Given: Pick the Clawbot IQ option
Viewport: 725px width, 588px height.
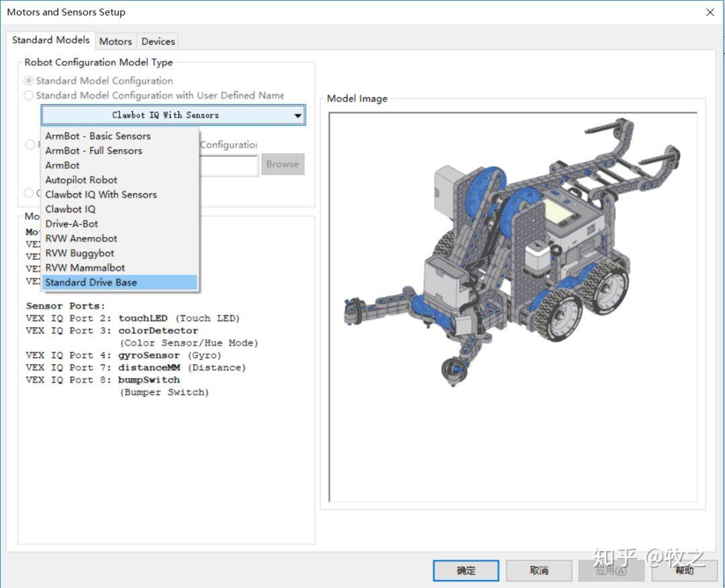Looking at the screenshot, I should tap(70, 209).
